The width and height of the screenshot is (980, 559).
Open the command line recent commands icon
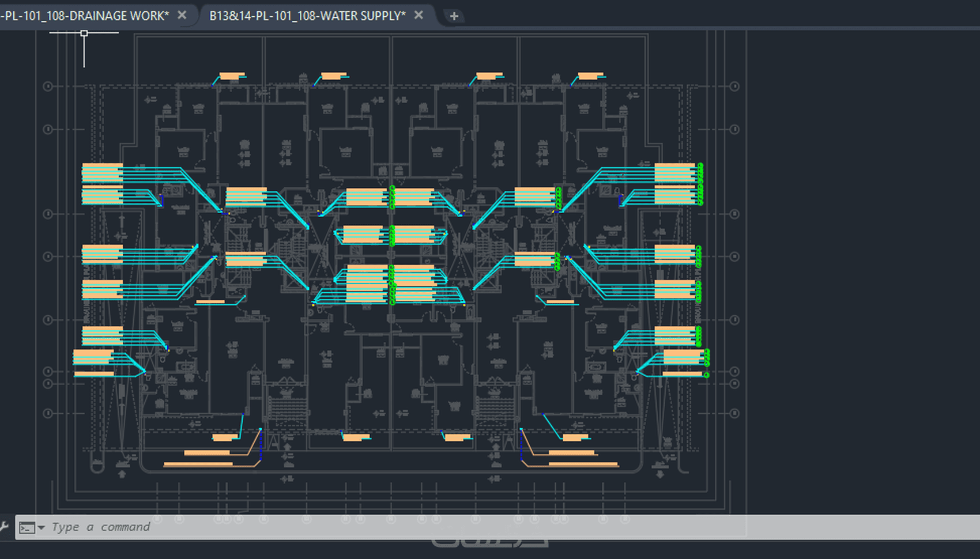point(27,527)
